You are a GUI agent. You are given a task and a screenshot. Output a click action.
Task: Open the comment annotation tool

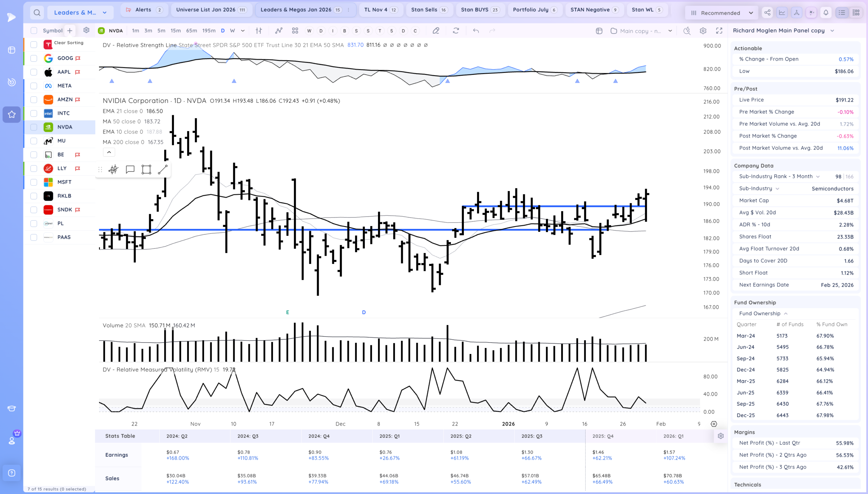(130, 169)
